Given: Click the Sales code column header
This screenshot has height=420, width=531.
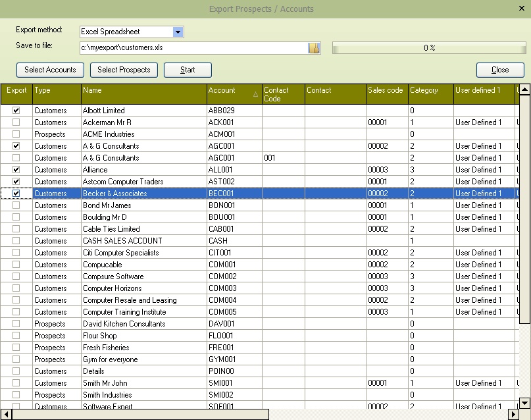Looking at the screenshot, I should [386, 94].
